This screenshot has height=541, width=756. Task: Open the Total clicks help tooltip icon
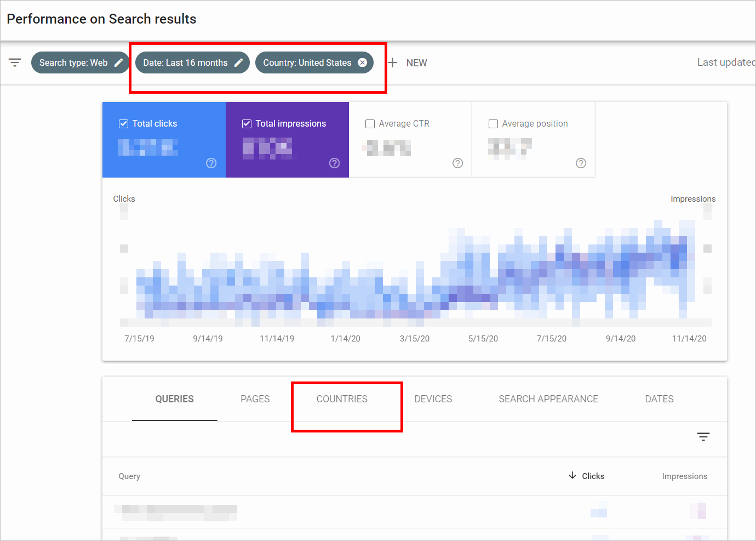coord(211,163)
